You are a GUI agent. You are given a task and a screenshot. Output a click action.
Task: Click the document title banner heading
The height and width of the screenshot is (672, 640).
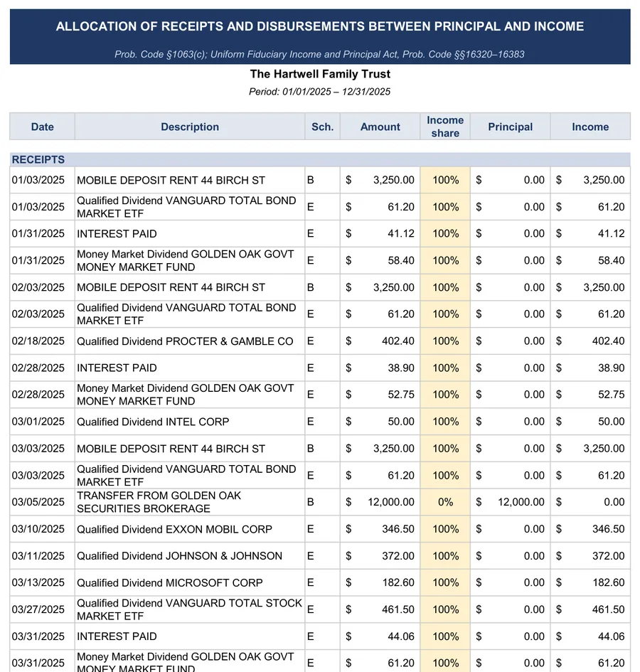(x=320, y=26)
